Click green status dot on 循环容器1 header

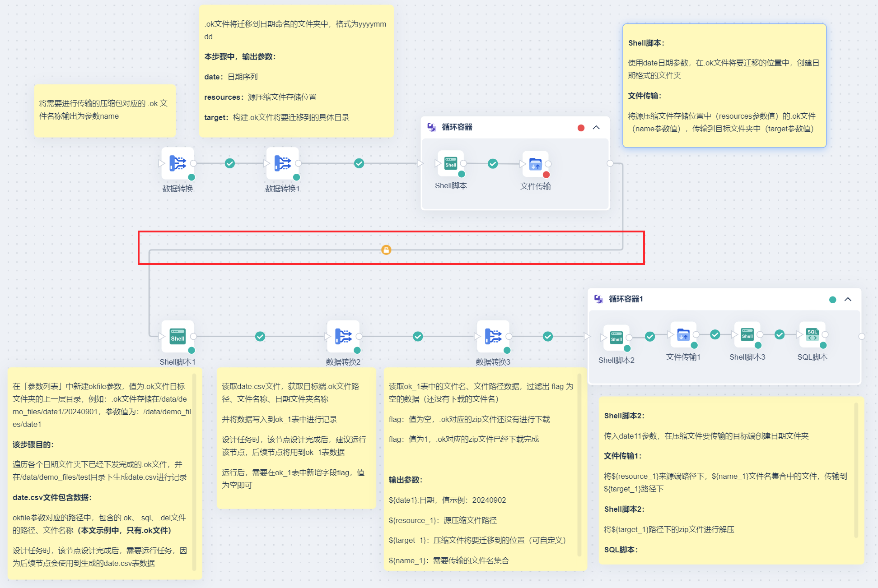pyautogui.click(x=832, y=300)
